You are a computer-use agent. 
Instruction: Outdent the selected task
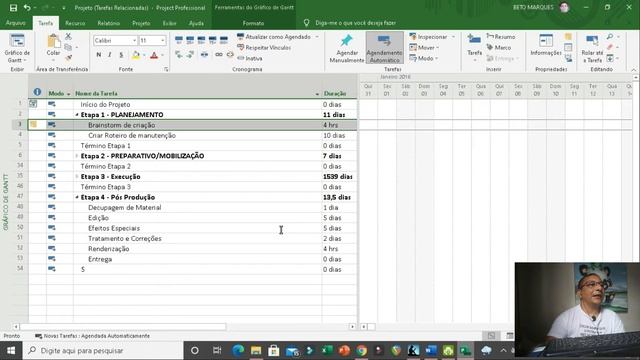(179, 55)
